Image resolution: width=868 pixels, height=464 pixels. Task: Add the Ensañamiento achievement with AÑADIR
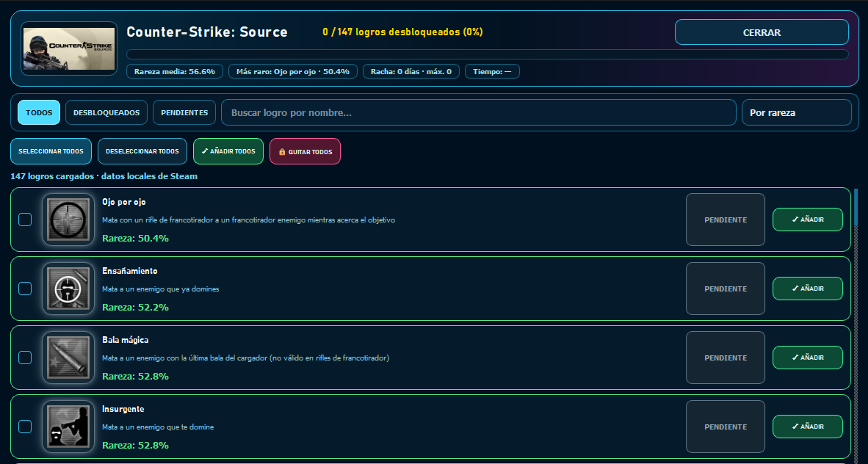pyautogui.click(x=808, y=289)
